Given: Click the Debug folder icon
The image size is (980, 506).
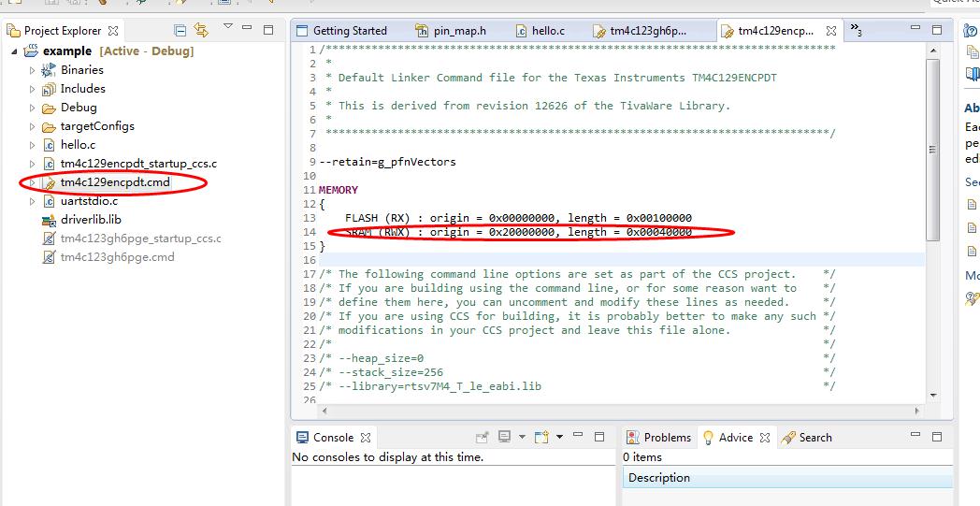Looking at the screenshot, I should pyautogui.click(x=49, y=108).
